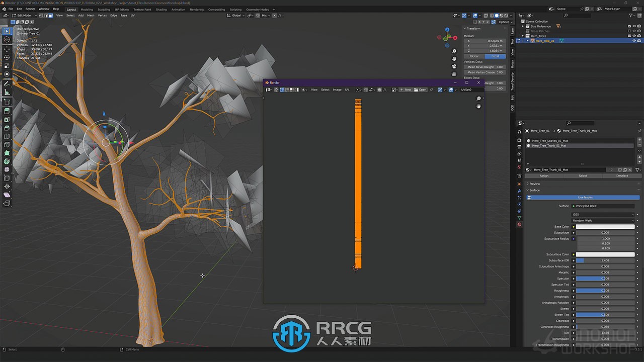Enable face select mode
Screen dimensions: 644x362
pos(50,16)
